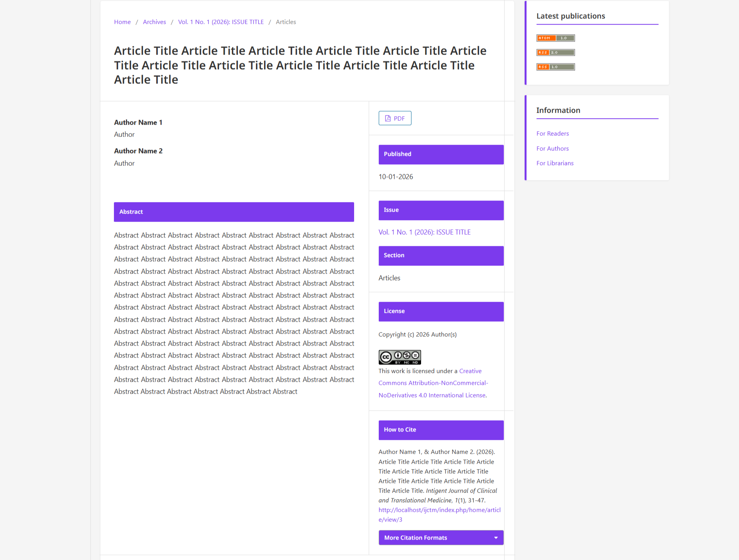Expand More Citation Formats dropdown
Image resolution: width=739 pixels, height=560 pixels.
441,538
